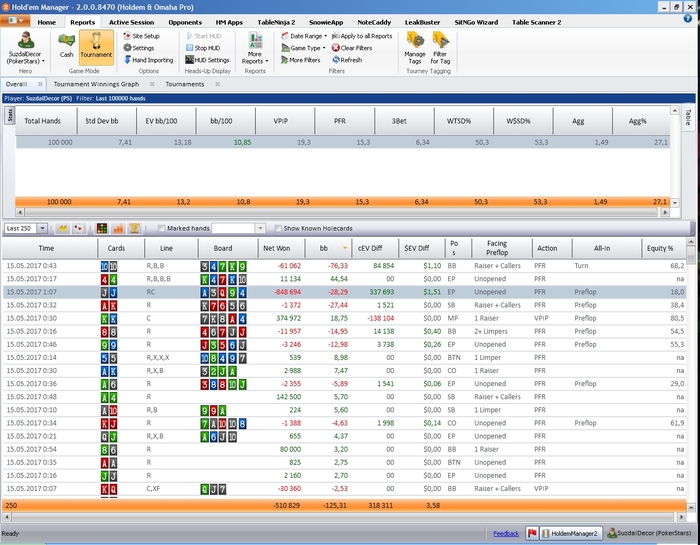Open LeakBuster tab

422,22
